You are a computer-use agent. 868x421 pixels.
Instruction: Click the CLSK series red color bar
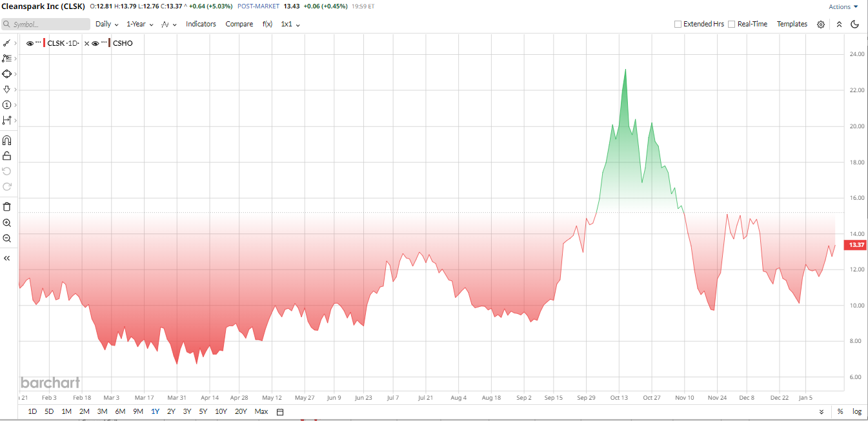[x=45, y=43]
